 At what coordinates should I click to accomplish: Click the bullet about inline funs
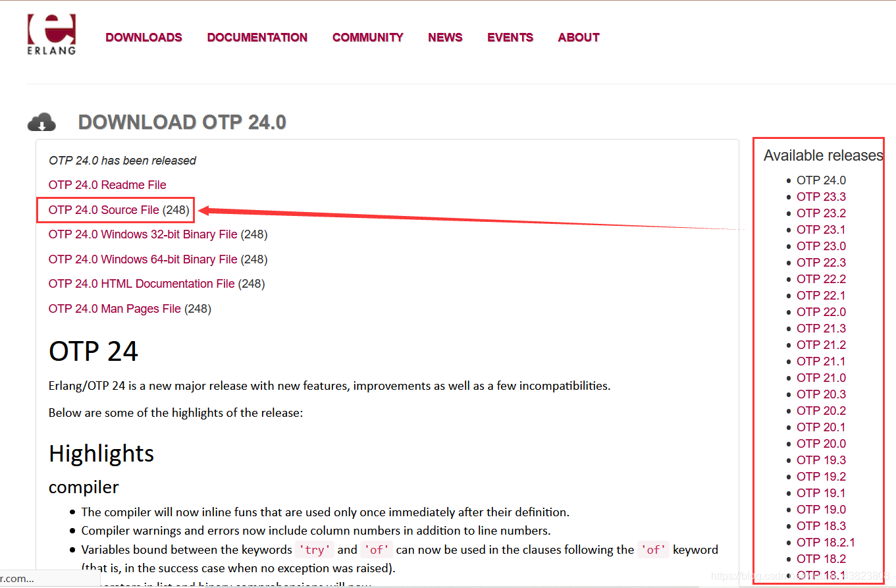coord(325,512)
